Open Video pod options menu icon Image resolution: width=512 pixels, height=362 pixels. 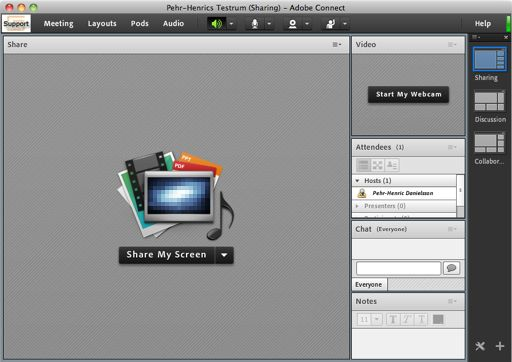click(452, 45)
